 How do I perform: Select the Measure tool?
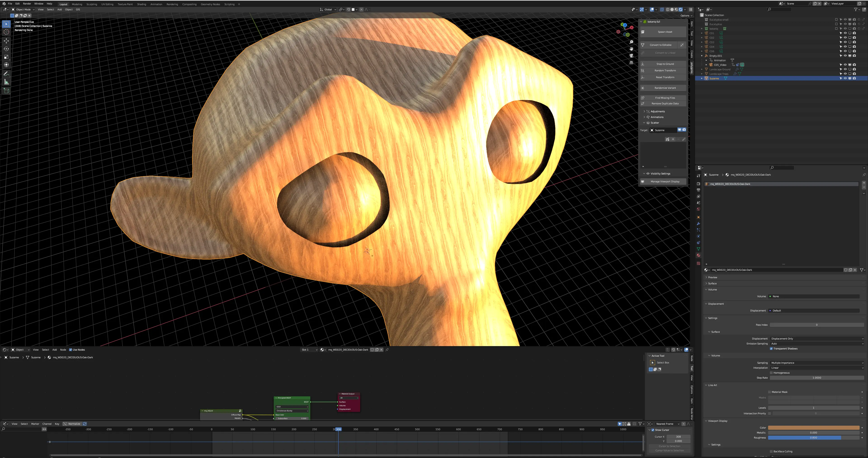point(6,82)
